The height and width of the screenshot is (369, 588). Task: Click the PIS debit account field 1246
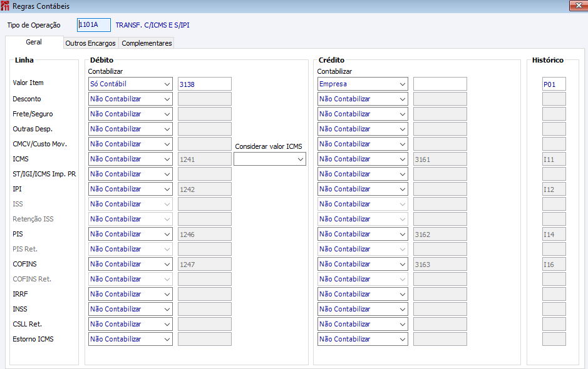(x=204, y=234)
